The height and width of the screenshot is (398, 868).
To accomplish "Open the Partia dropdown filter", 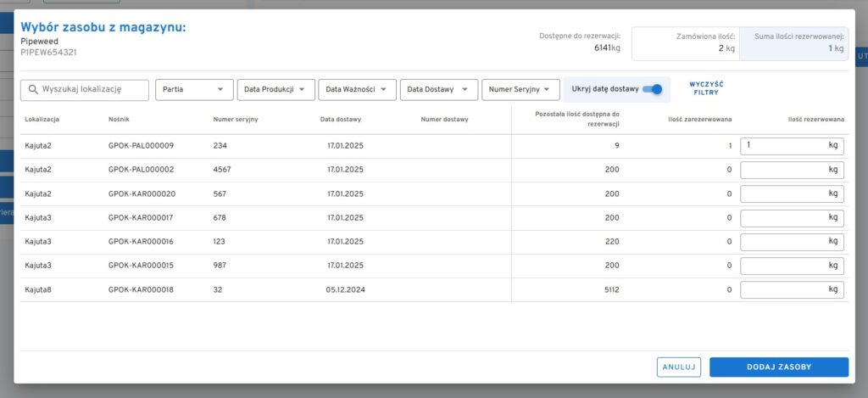I will 194,89.
